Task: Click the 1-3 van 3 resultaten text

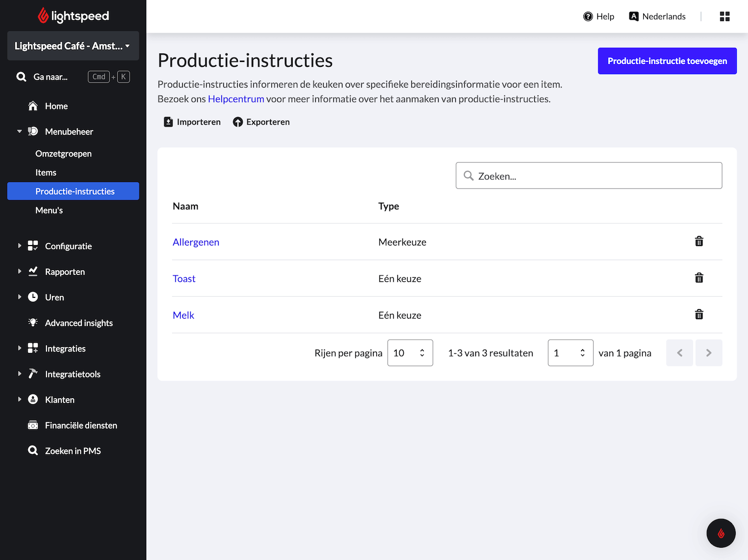Action: 490,353
